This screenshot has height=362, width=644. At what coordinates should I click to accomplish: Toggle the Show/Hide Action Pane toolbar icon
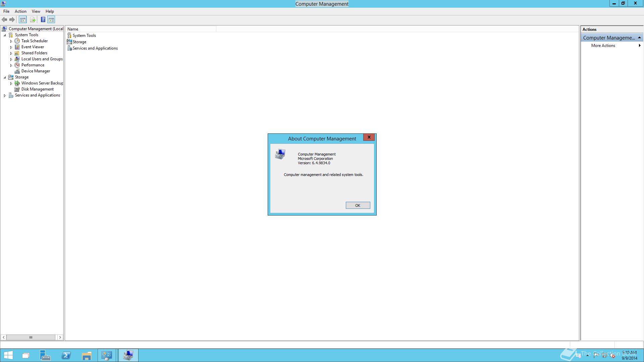pos(51,20)
